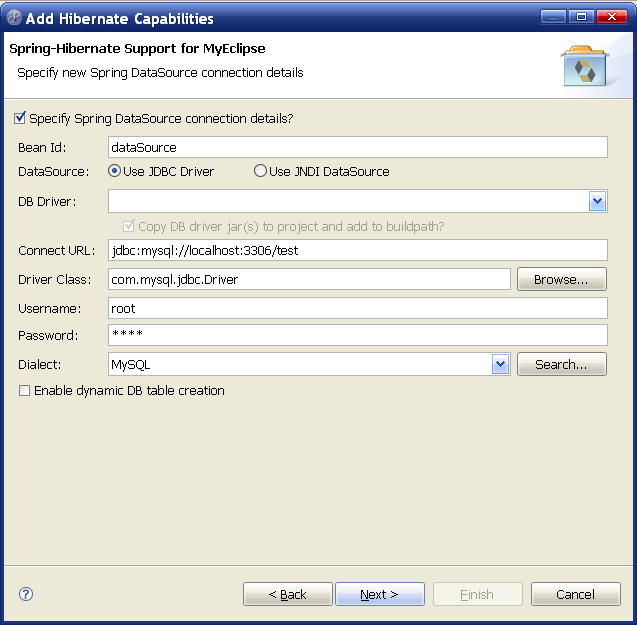Minimize the Add Hibernate Capabilities window

553,17
